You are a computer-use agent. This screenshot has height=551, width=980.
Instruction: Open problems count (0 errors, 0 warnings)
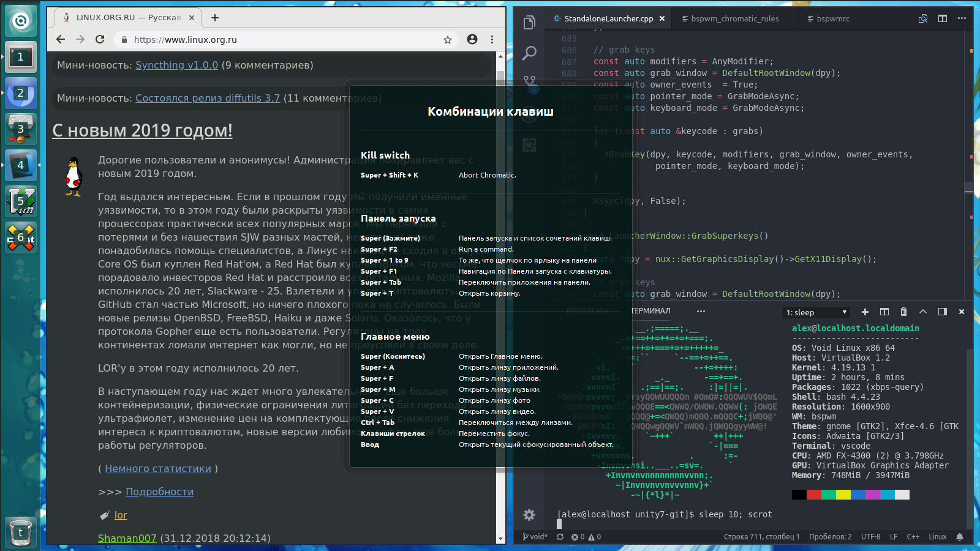point(586,537)
